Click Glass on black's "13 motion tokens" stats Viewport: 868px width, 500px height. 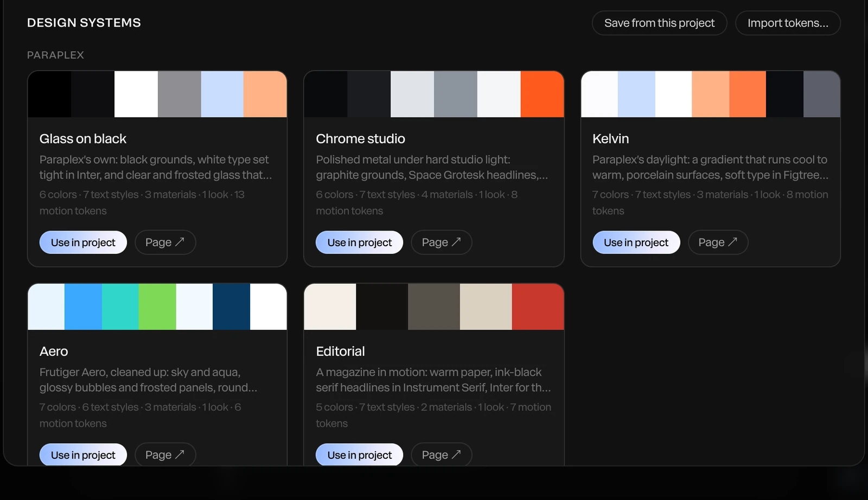coord(142,203)
